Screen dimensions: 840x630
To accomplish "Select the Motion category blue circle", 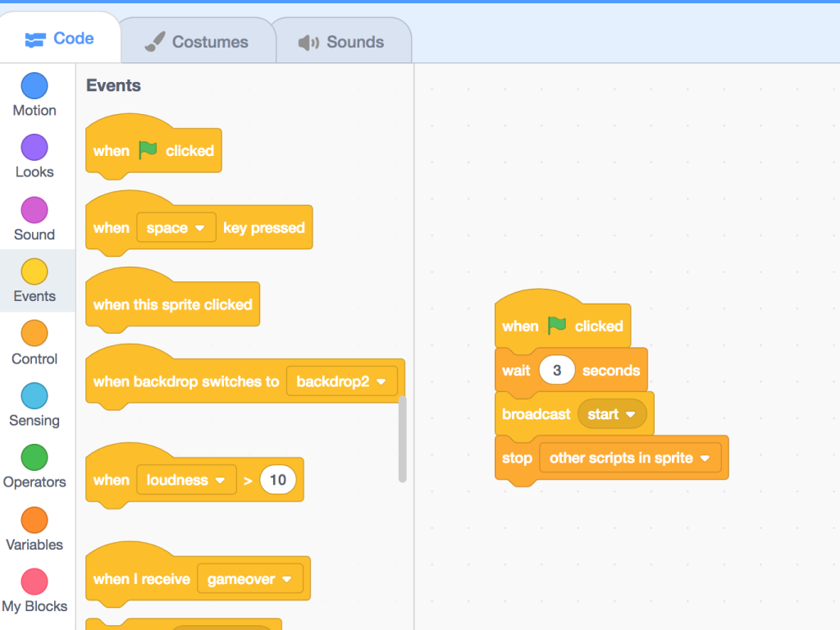I will pyautogui.click(x=34, y=85).
